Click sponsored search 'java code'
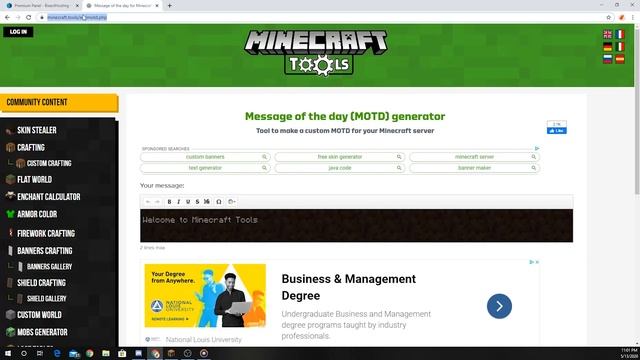640x360 pixels. 340,168
